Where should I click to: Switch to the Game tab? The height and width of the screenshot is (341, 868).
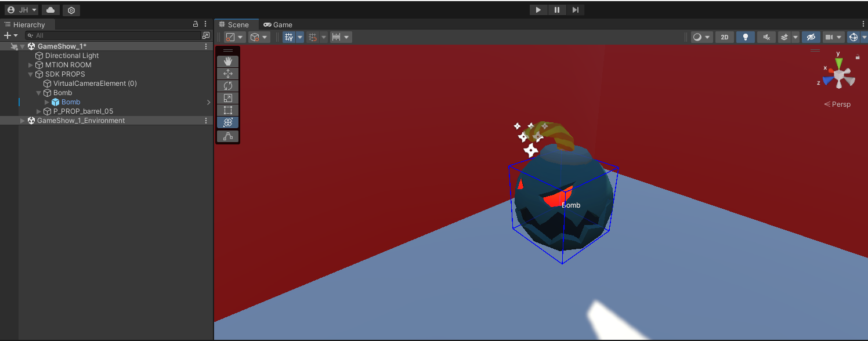click(278, 24)
